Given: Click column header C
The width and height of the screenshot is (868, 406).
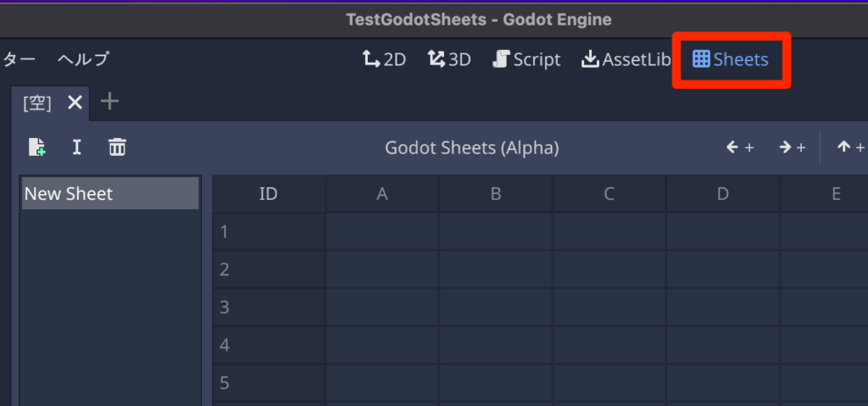Looking at the screenshot, I should click(609, 194).
